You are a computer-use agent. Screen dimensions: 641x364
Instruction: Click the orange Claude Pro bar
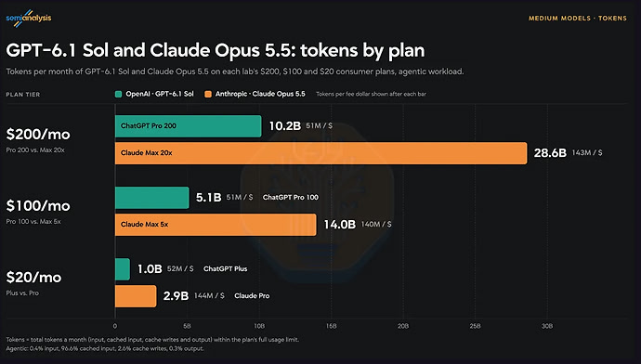136,296
